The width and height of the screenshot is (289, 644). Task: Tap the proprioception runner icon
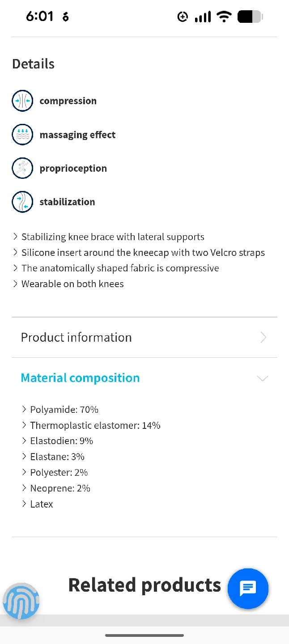pos(22,168)
